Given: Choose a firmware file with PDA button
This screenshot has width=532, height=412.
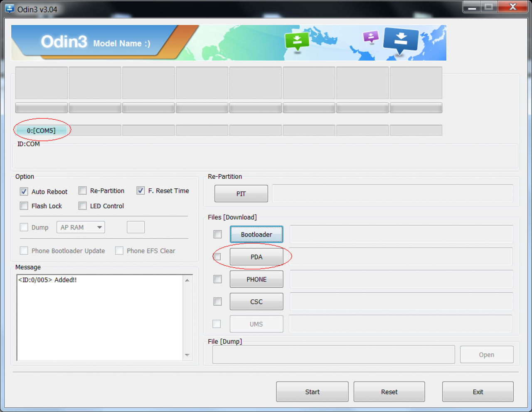Looking at the screenshot, I should pyautogui.click(x=256, y=257).
